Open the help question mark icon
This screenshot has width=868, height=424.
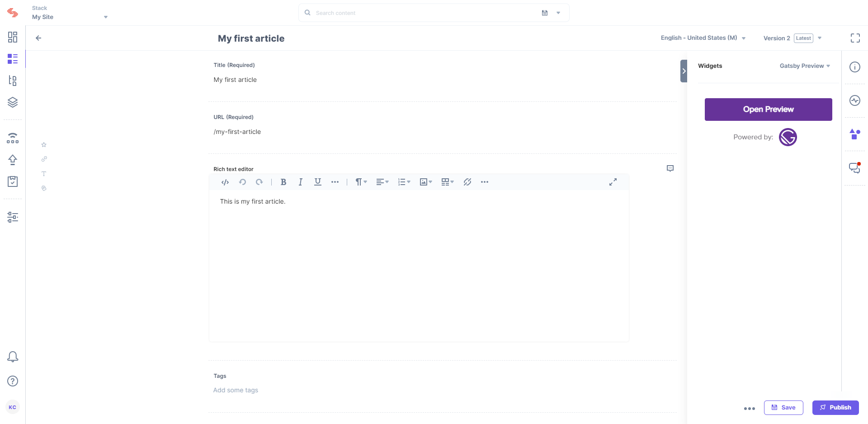[x=13, y=381]
